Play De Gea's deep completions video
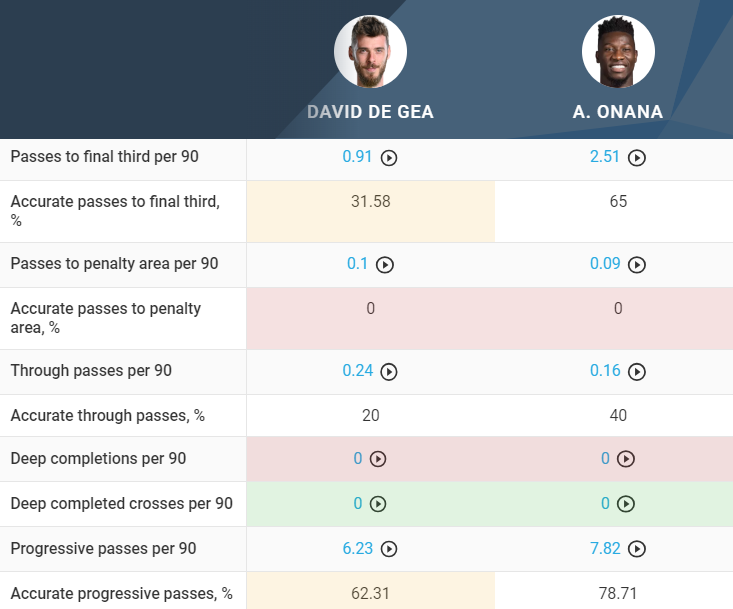Viewport: 733px width, 609px height. (377, 459)
